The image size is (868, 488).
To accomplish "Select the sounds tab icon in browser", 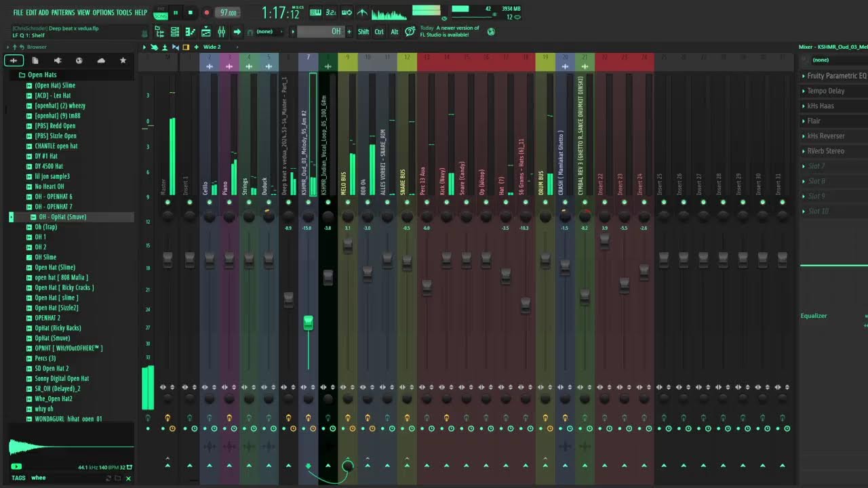I will (x=14, y=60).
